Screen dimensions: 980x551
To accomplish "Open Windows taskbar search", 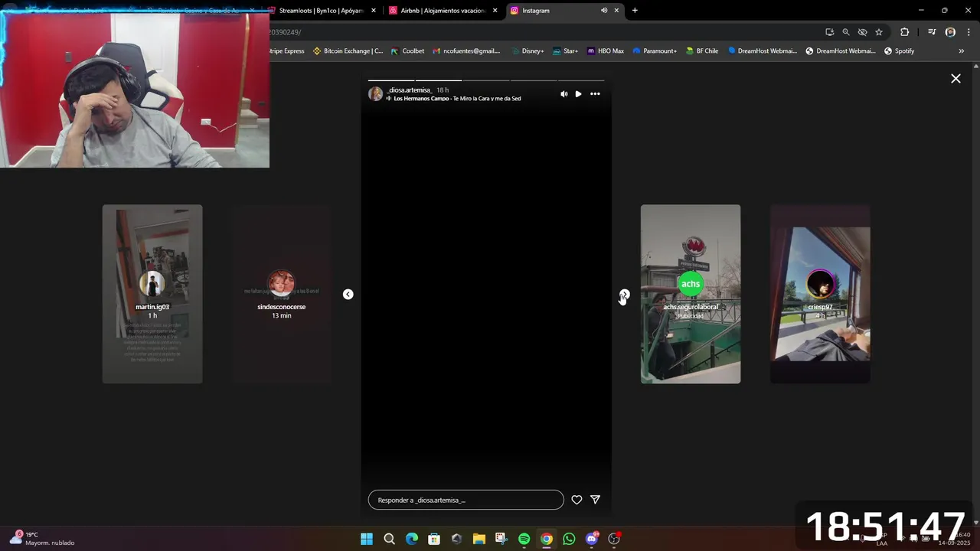I will pos(389,539).
